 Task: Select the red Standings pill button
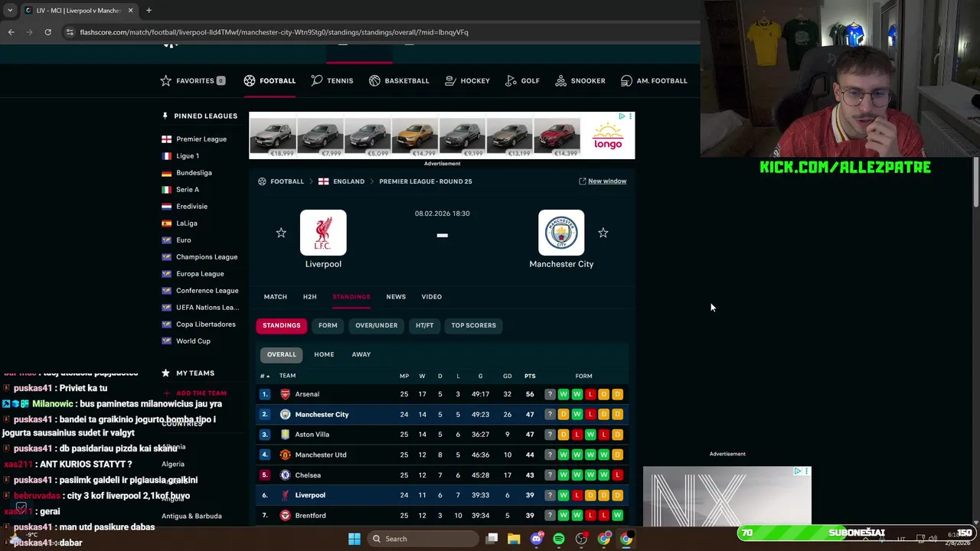(x=281, y=325)
